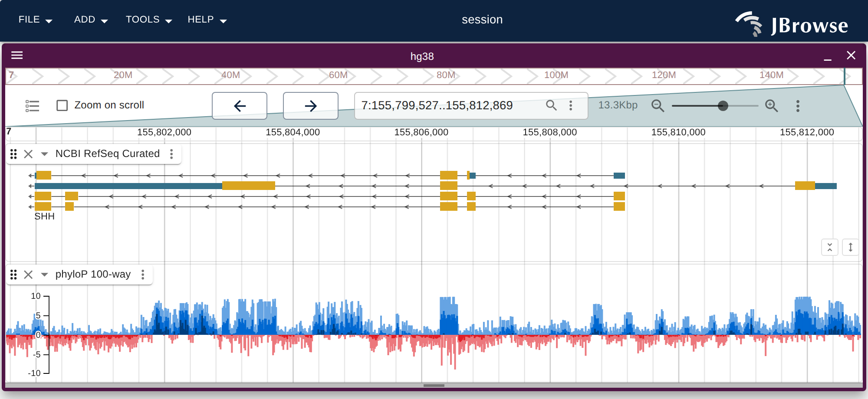
Task: Open the HELP menu
Action: coord(207,20)
